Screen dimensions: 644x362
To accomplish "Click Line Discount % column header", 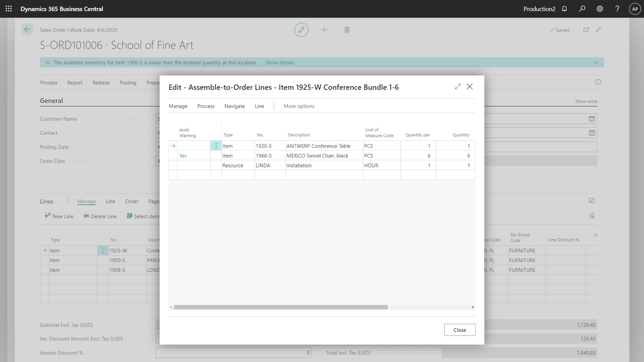I will coord(563,240).
